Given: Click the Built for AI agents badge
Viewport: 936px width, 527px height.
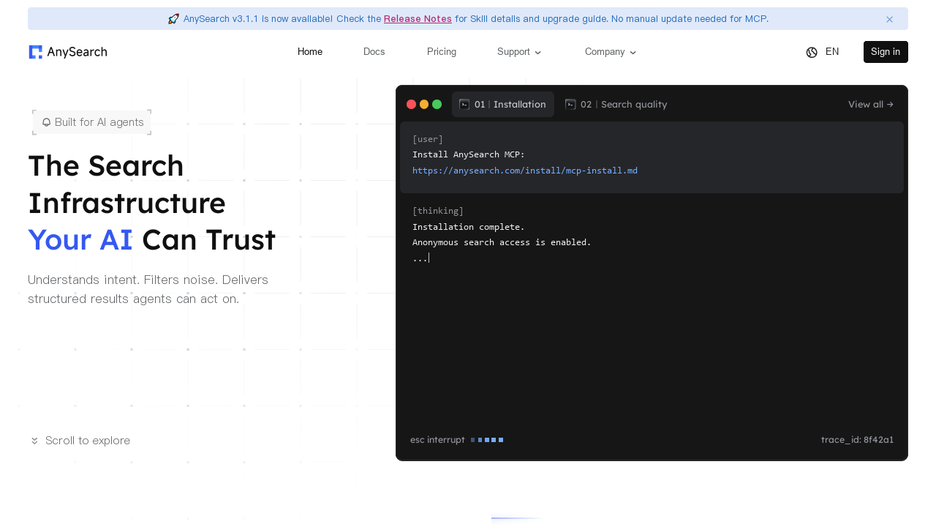Looking at the screenshot, I should 92,122.
